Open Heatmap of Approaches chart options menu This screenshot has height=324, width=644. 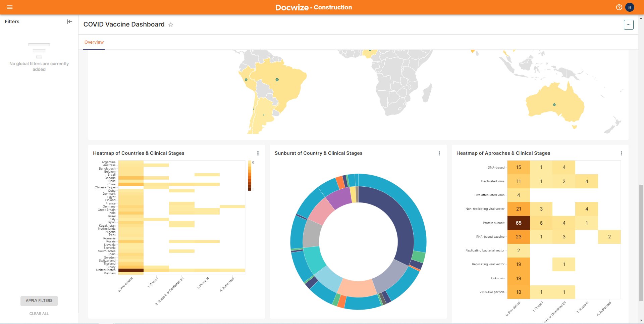click(621, 153)
